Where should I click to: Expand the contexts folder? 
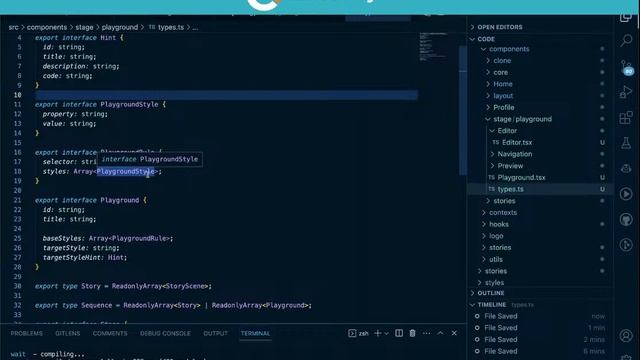pos(503,213)
